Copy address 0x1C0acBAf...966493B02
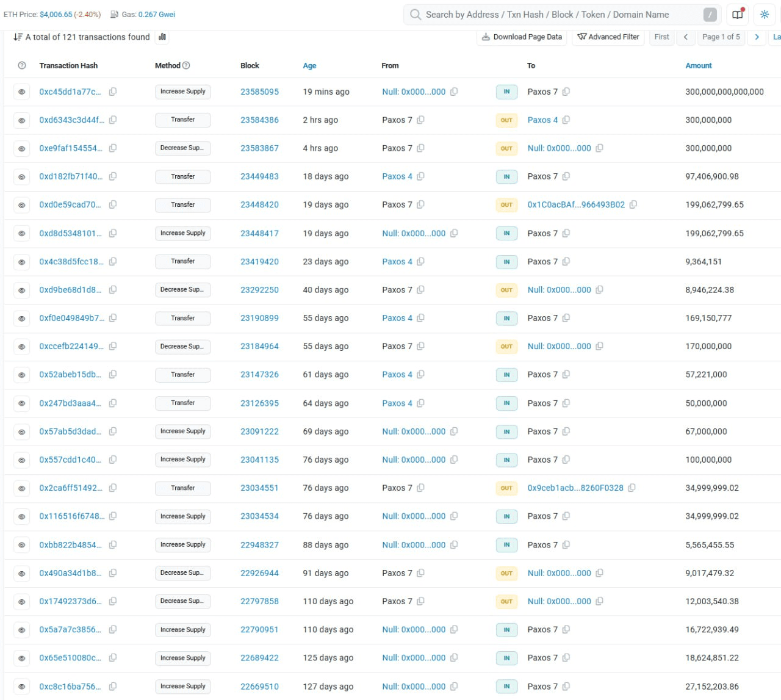This screenshot has width=781, height=700. pos(633,205)
